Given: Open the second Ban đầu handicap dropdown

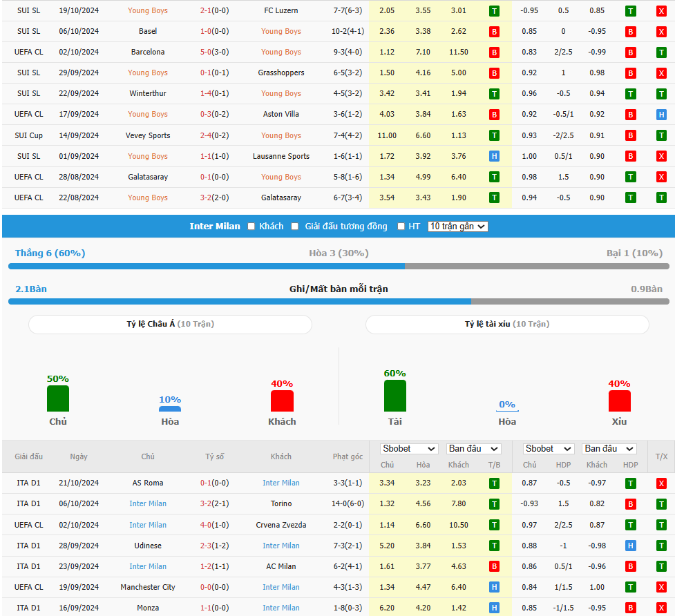Looking at the screenshot, I should coord(609,449).
